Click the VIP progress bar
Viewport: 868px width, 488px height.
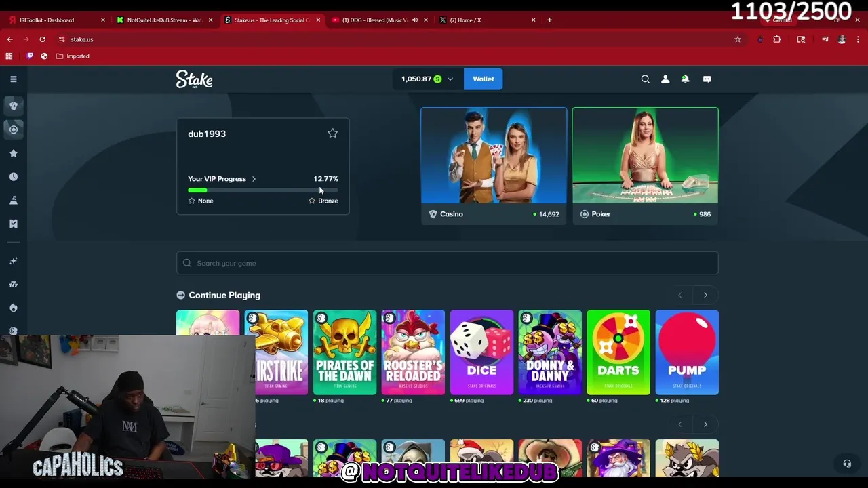pos(263,190)
